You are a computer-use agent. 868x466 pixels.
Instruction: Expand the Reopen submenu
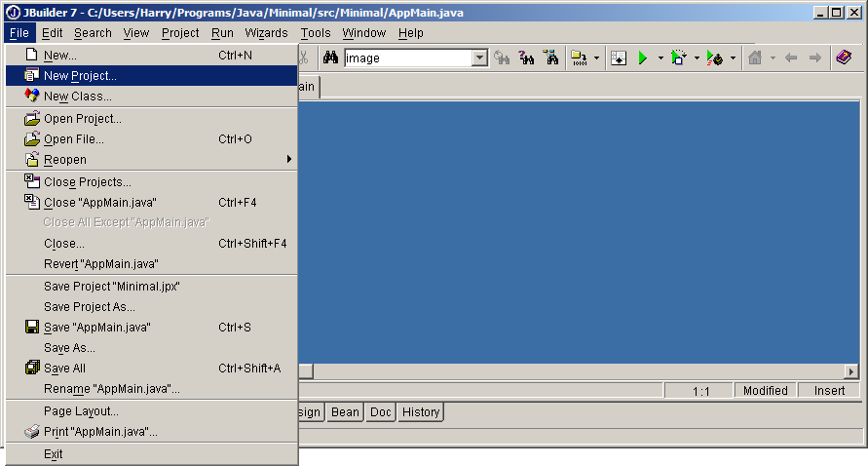coord(152,160)
